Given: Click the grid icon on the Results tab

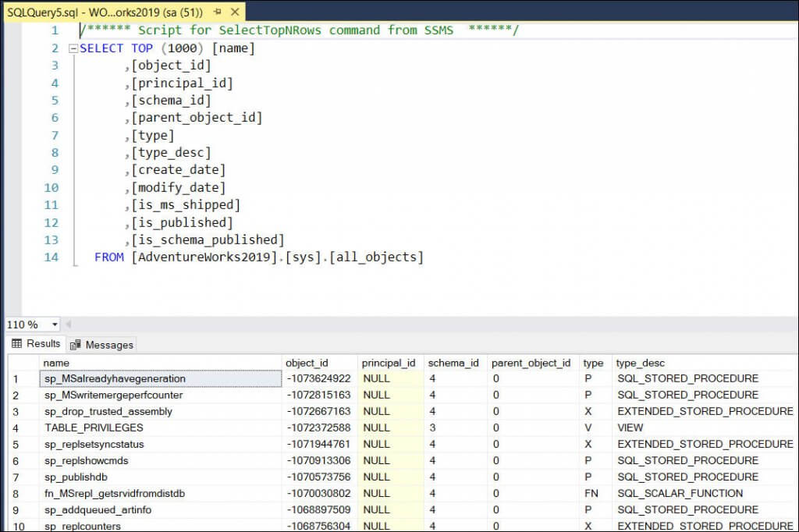Looking at the screenshot, I should click(17, 344).
